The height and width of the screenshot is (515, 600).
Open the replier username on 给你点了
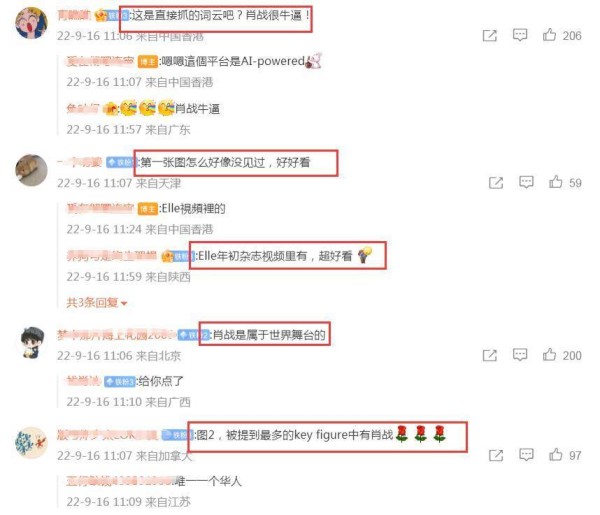(x=83, y=381)
